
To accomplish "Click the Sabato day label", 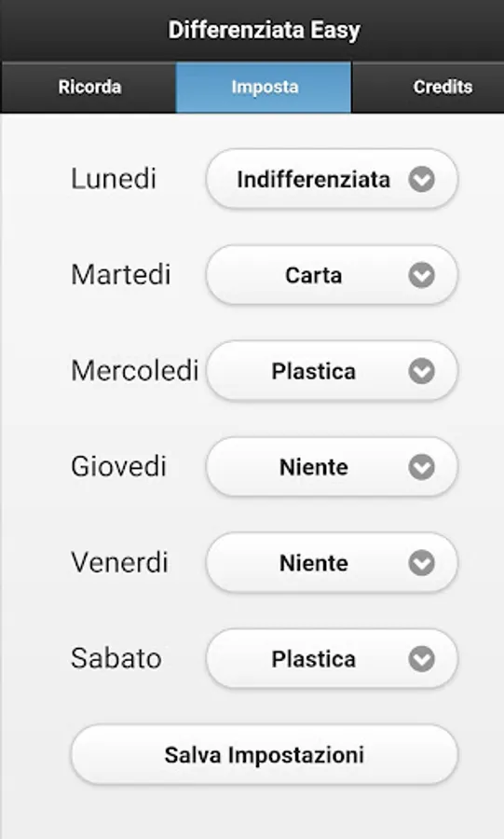I will pos(116,658).
